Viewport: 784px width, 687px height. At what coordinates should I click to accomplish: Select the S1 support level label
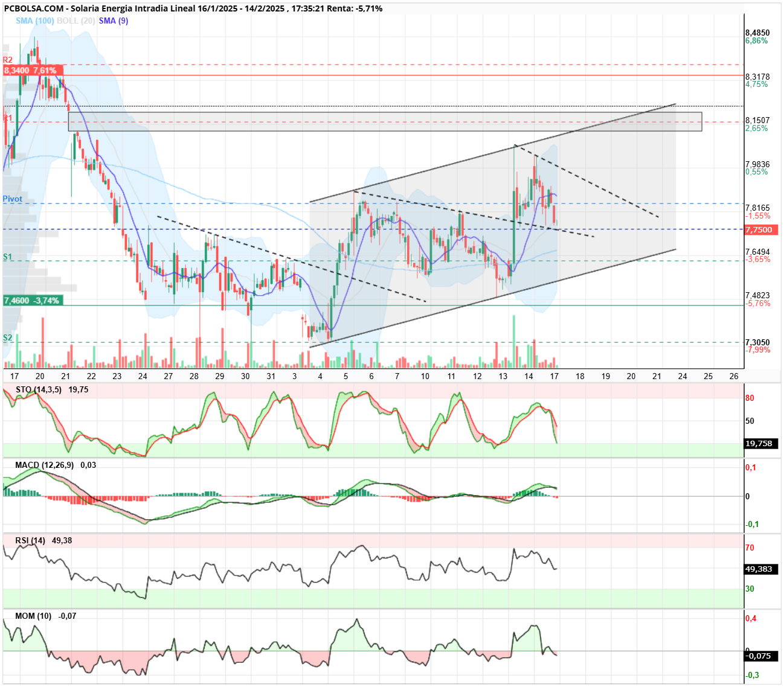coord(7,257)
